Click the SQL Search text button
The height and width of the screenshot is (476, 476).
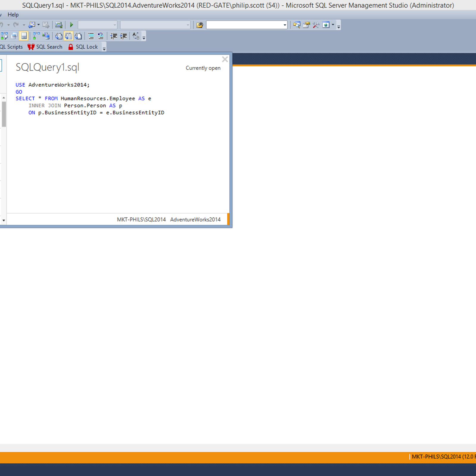49,47
